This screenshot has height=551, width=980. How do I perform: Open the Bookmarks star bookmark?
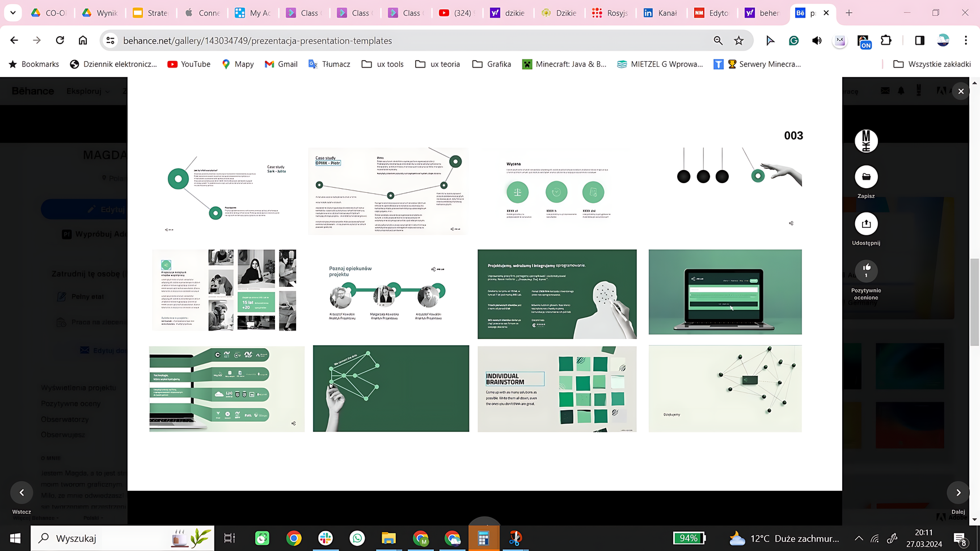(x=33, y=64)
